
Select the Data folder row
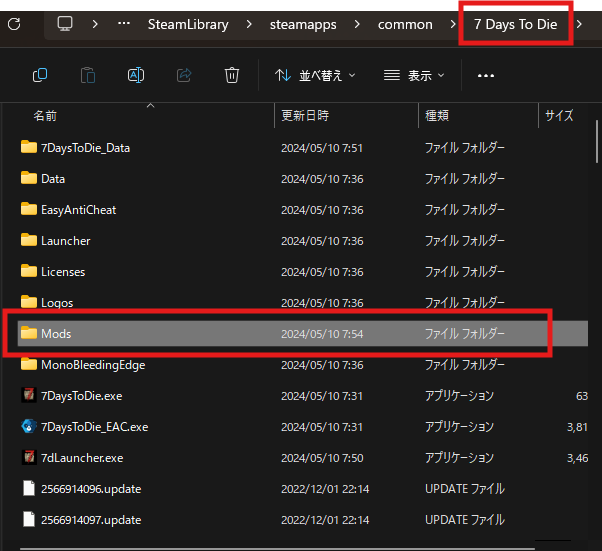[x=303, y=179]
